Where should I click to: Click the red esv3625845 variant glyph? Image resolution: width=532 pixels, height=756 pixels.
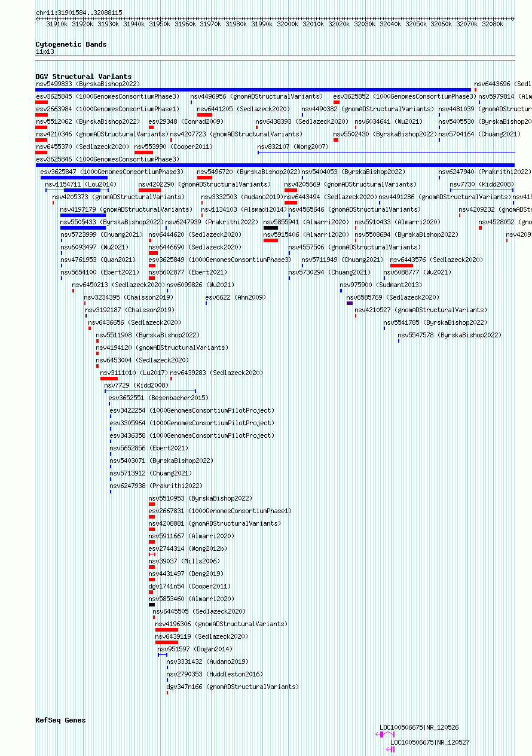pos(41,102)
